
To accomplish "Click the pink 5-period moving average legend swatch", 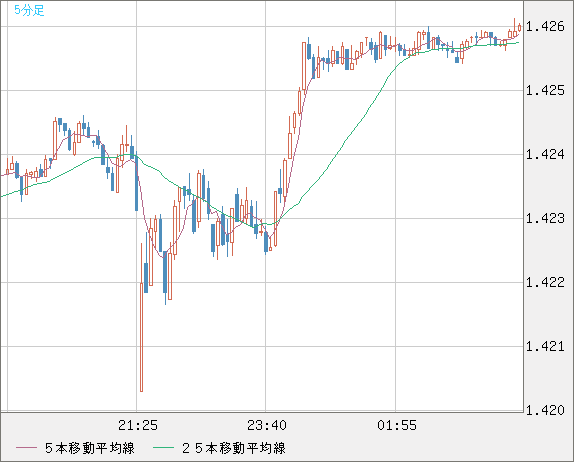I will (x=26, y=448).
